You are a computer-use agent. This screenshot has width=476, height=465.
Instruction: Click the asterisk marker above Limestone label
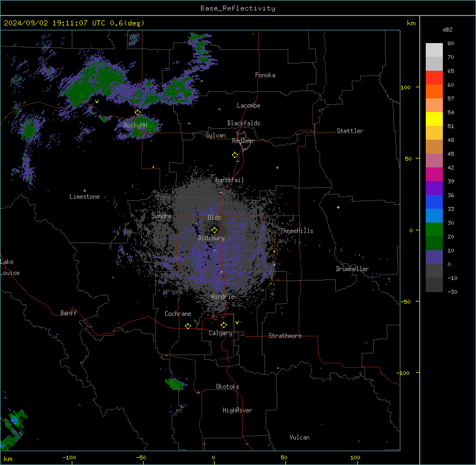tap(84, 191)
